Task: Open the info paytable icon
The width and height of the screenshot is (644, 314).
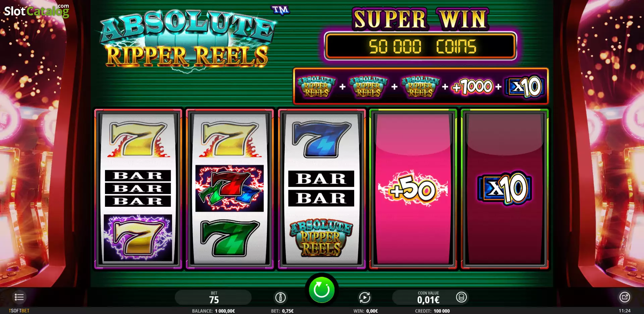Action: point(280,297)
